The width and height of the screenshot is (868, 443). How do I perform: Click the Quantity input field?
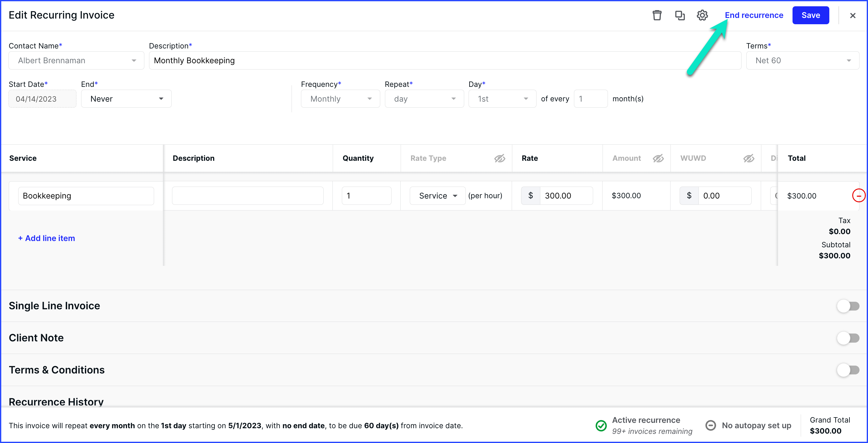(x=366, y=195)
